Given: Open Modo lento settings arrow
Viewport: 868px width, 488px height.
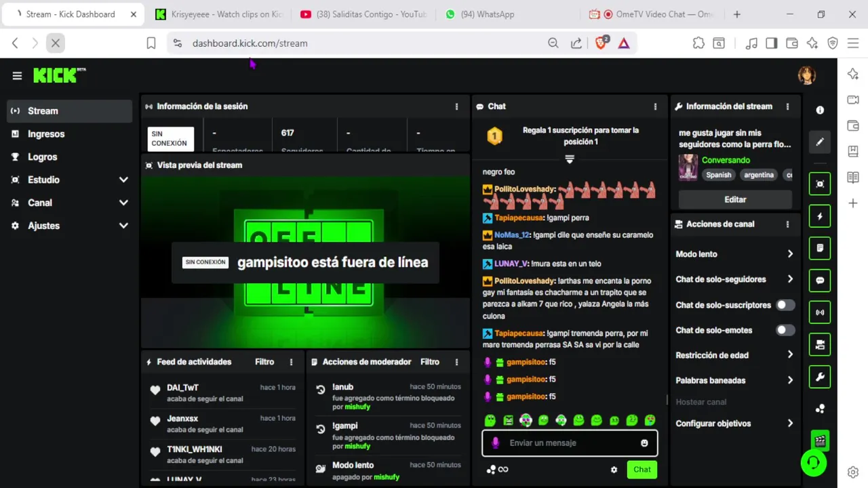Looking at the screenshot, I should pos(790,254).
